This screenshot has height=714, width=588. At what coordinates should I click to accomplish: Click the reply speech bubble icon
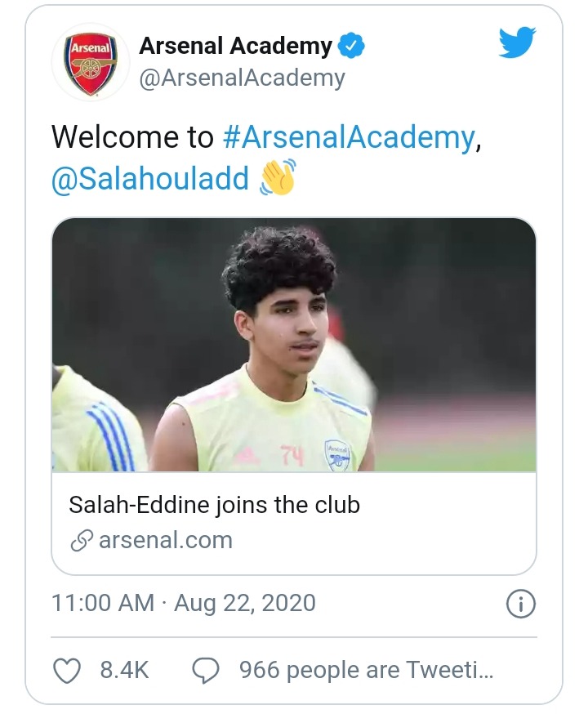[206, 671]
